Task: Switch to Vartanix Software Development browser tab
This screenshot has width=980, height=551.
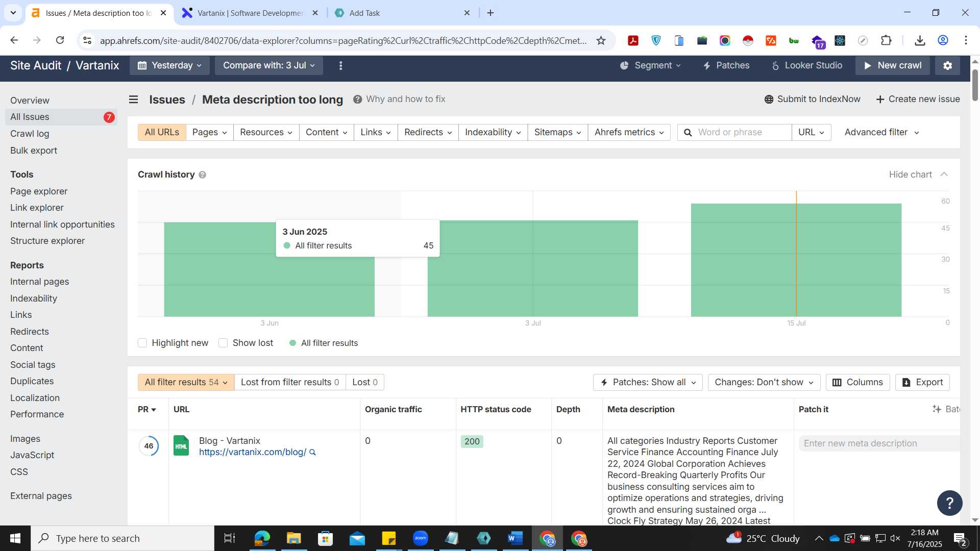Action: click(250, 13)
